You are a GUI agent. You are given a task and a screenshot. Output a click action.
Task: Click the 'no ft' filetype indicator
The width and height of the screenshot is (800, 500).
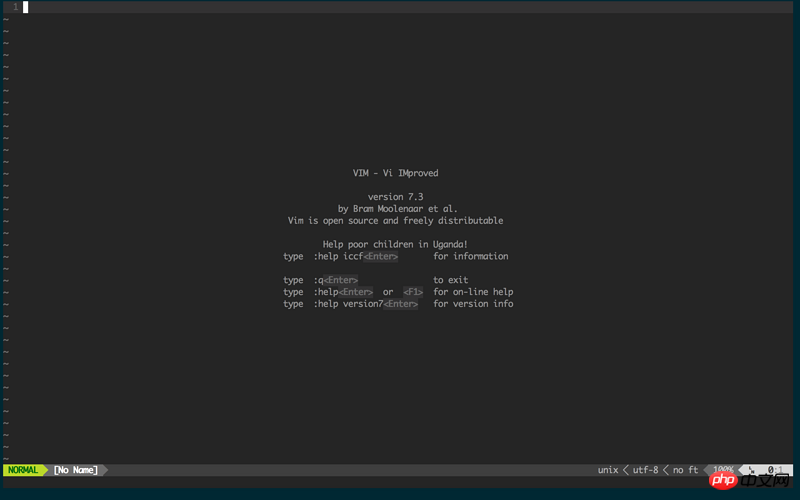coord(685,470)
